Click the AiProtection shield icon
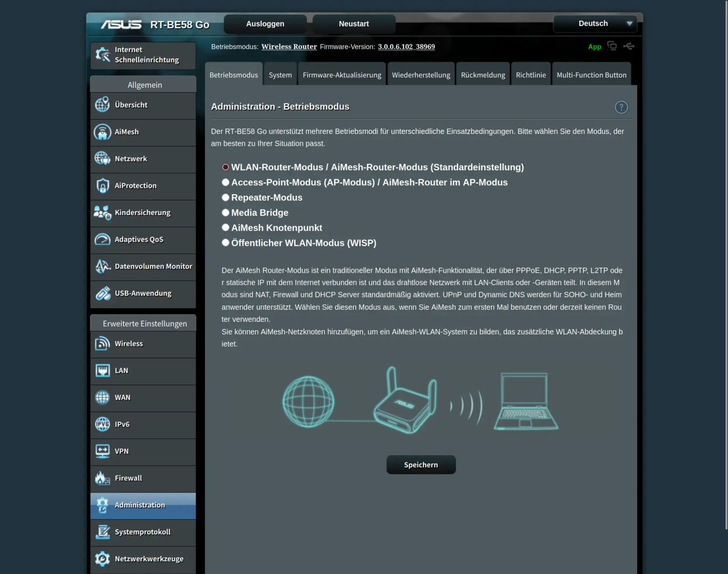The width and height of the screenshot is (728, 574). (102, 186)
